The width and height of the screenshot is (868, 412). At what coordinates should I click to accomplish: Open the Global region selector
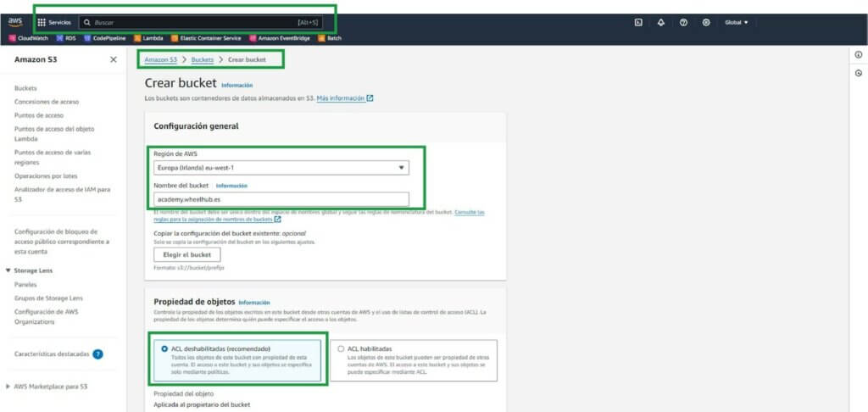point(737,22)
